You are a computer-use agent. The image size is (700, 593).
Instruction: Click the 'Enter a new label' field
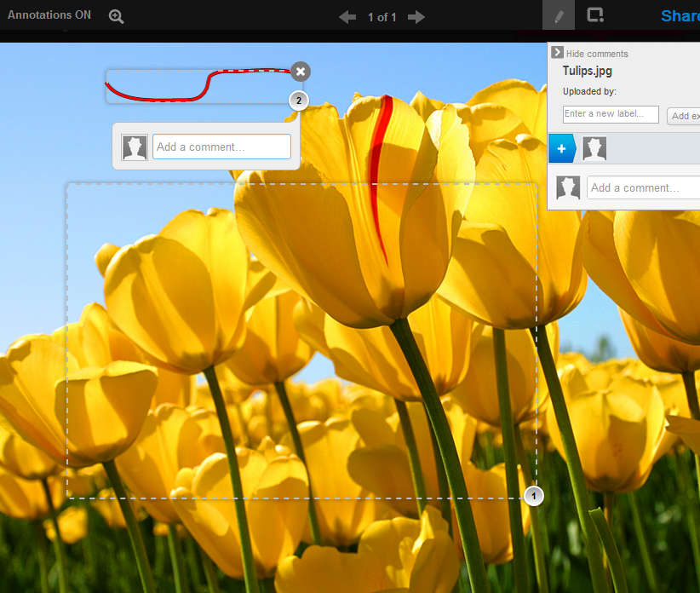point(611,114)
